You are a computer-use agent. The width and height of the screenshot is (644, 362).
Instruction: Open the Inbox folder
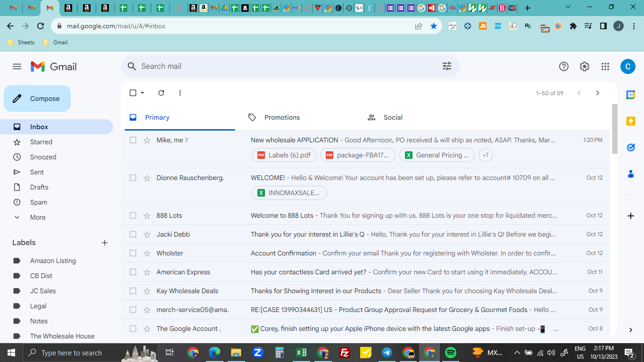coord(57,127)
